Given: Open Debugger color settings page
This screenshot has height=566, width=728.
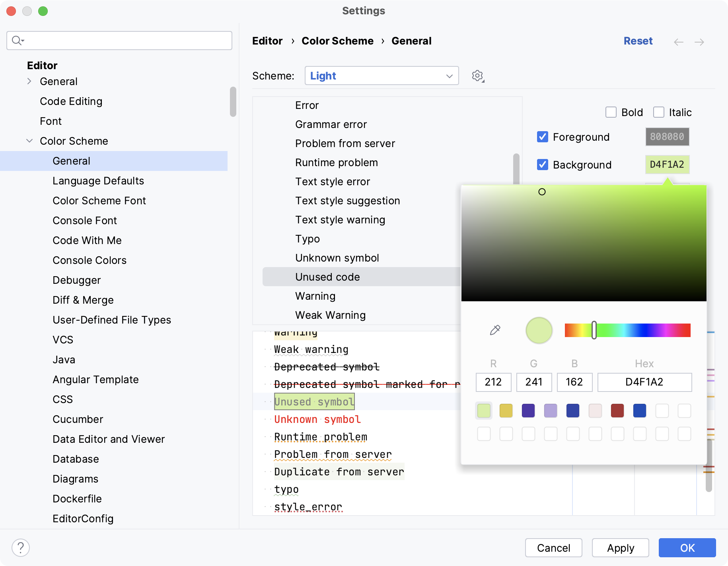Looking at the screenshot, I should coord(76,280).
